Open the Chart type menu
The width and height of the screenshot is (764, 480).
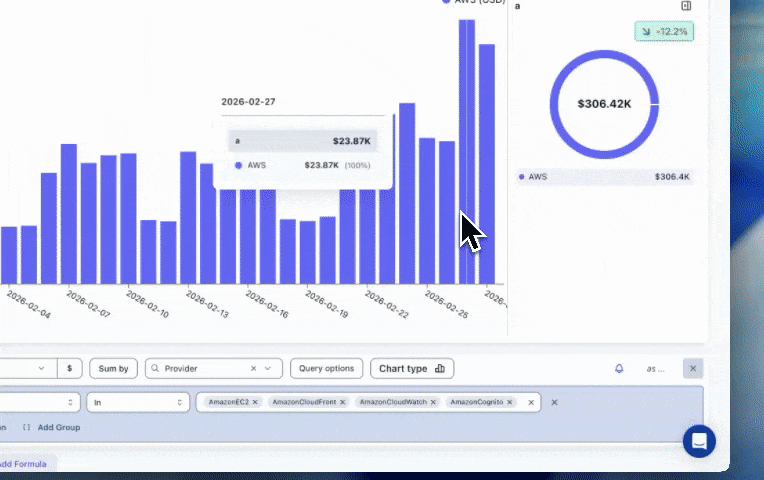coord(412,368)
